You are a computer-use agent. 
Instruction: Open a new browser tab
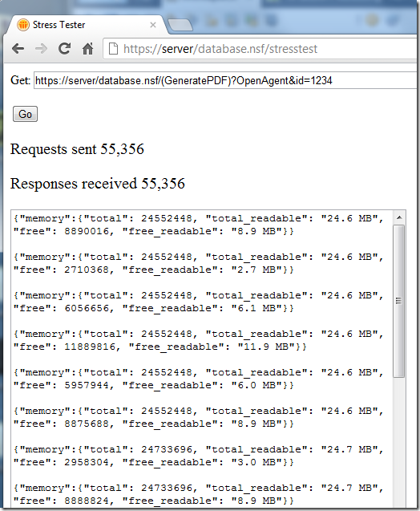180,25
